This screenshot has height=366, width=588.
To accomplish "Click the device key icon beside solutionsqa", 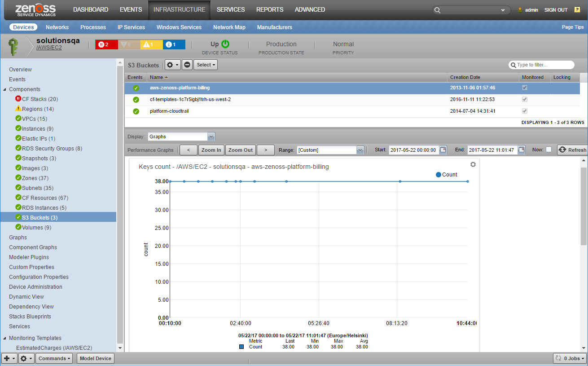I will pyautogui.click(x=13, y=47).
